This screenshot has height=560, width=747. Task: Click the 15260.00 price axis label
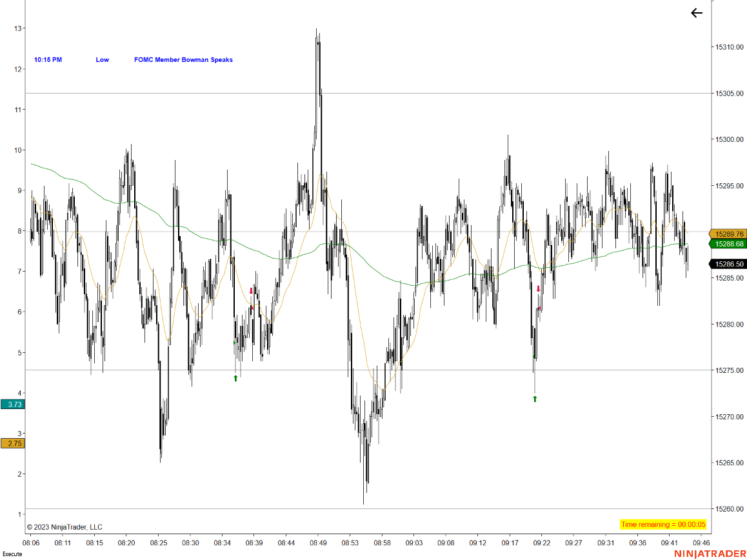729,509
